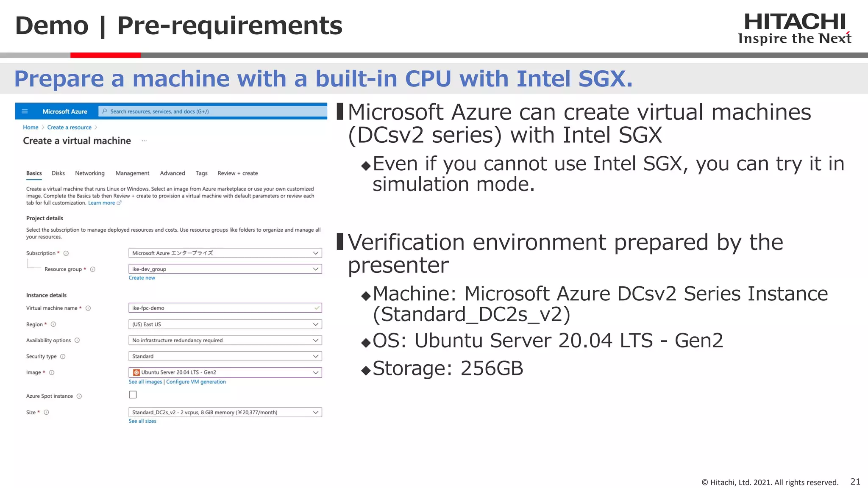The height and width of the screenshot is (488, 868).
Task: Click the Microsoft Azure portal title
Action: [65, 111]
